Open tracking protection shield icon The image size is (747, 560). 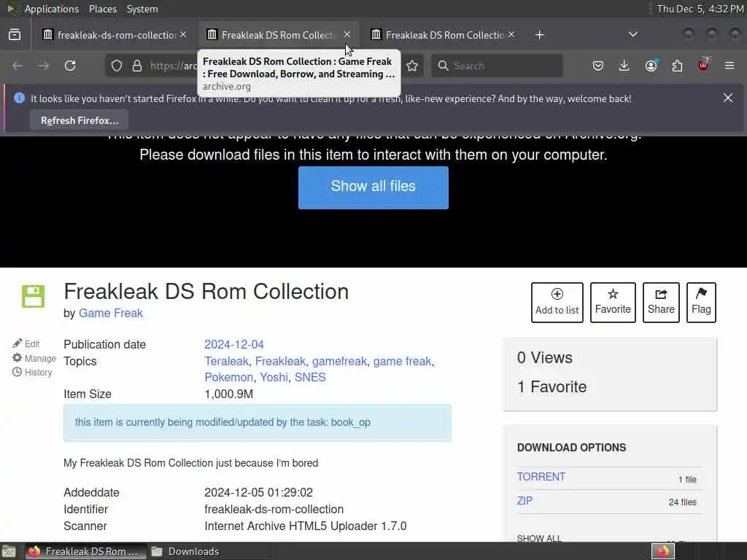point(117,66)
